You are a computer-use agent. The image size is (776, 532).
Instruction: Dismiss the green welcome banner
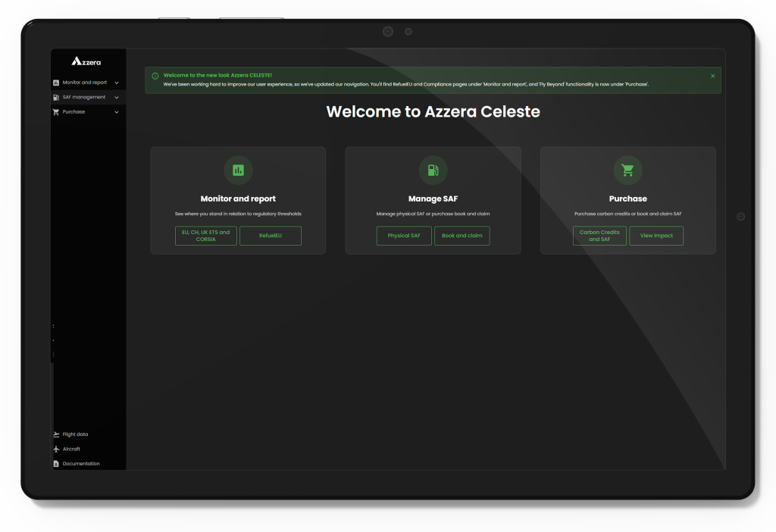pyautogui.click(x=712, y=76)
